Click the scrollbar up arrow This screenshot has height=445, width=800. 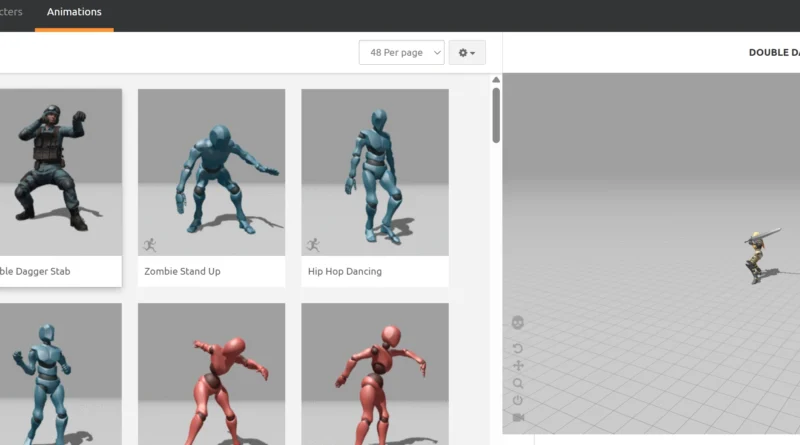tap(496, 80)
